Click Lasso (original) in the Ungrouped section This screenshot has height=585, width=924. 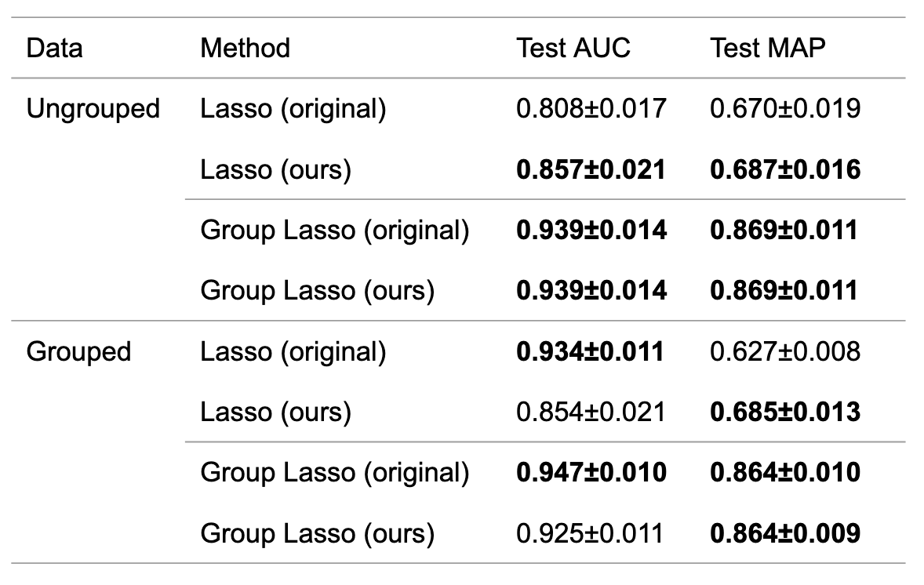coord(293,110)
